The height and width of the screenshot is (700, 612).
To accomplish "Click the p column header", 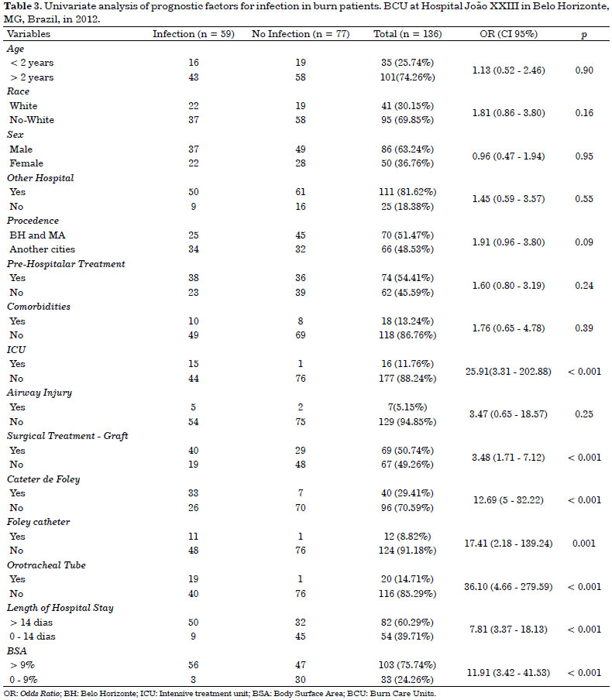I will point(584,35).
